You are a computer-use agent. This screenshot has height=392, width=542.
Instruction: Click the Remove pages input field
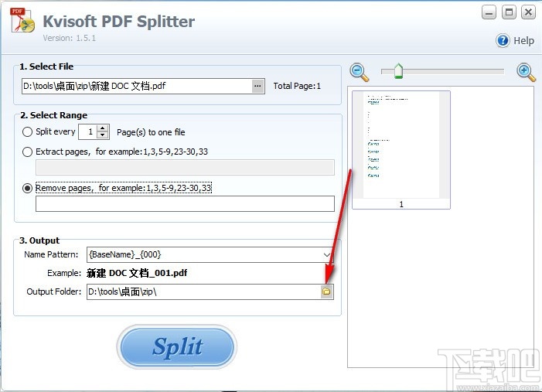(x=185, y=203)
